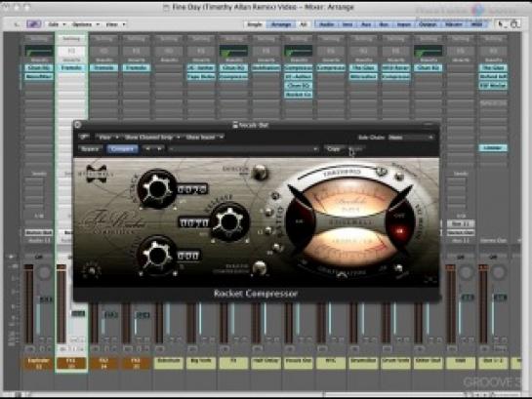Image resolution: width=532 pixels, height=399 pixels.
Task: Click the Copy button in plugin header
Action: click(334, 149)
